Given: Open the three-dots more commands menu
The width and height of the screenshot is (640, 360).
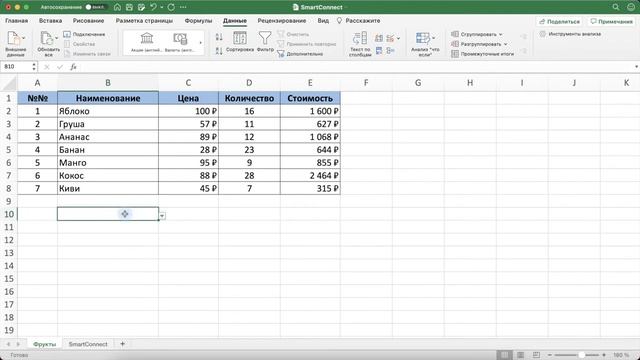Looking at the screenshot, I should (183, 7).
